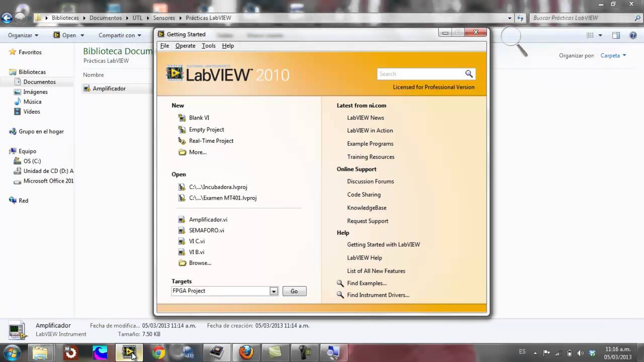The image size is (644, 362).
Task: Open the Example Programs link
Action: [x=370, y=144]
